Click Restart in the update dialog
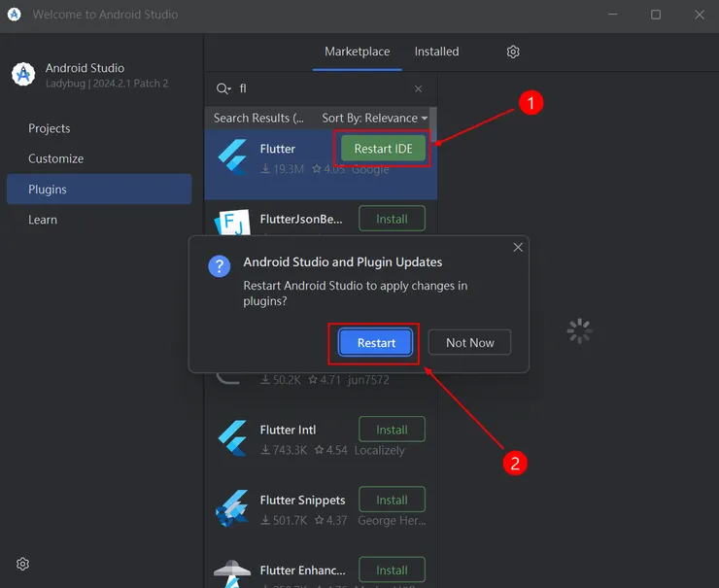 (376, 343)
